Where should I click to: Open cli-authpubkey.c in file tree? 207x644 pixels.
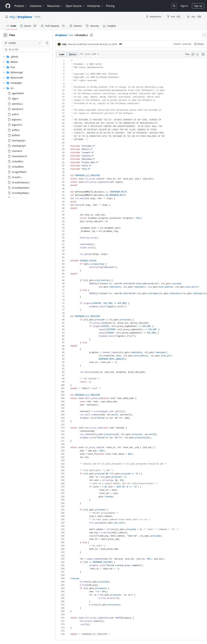tap(20, 193)
